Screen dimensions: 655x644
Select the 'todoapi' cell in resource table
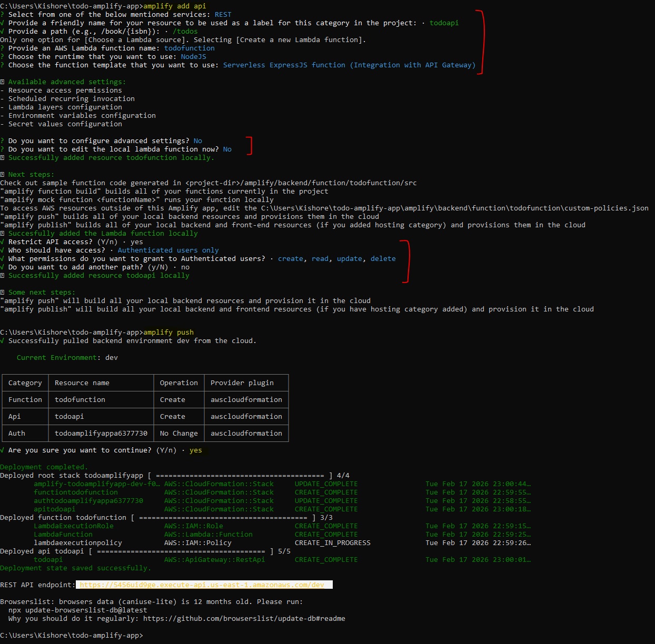(69, 416)
